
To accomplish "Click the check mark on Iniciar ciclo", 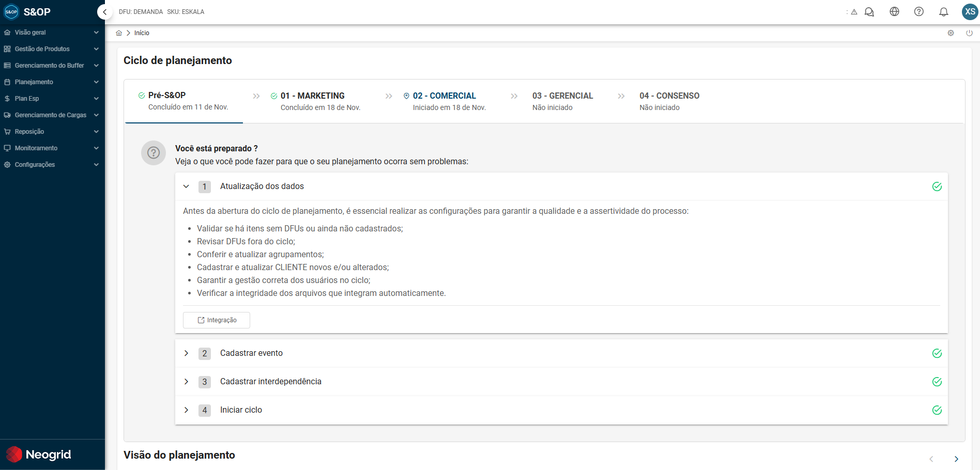I will pos(937,410).
